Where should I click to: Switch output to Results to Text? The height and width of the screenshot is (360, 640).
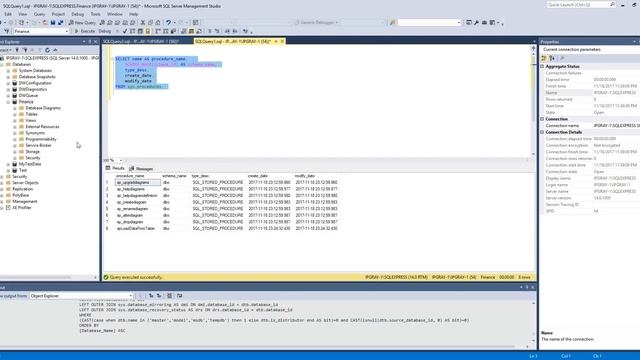183,31
